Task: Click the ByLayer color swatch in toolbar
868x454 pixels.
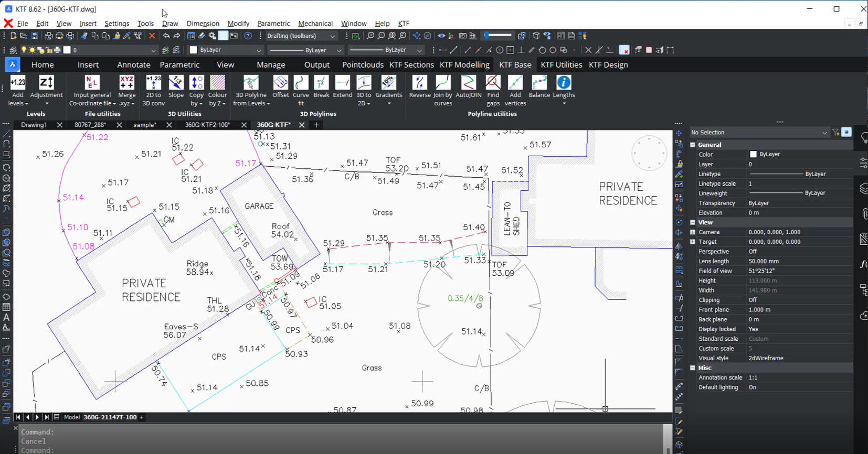Action: [x=194, y=50]
